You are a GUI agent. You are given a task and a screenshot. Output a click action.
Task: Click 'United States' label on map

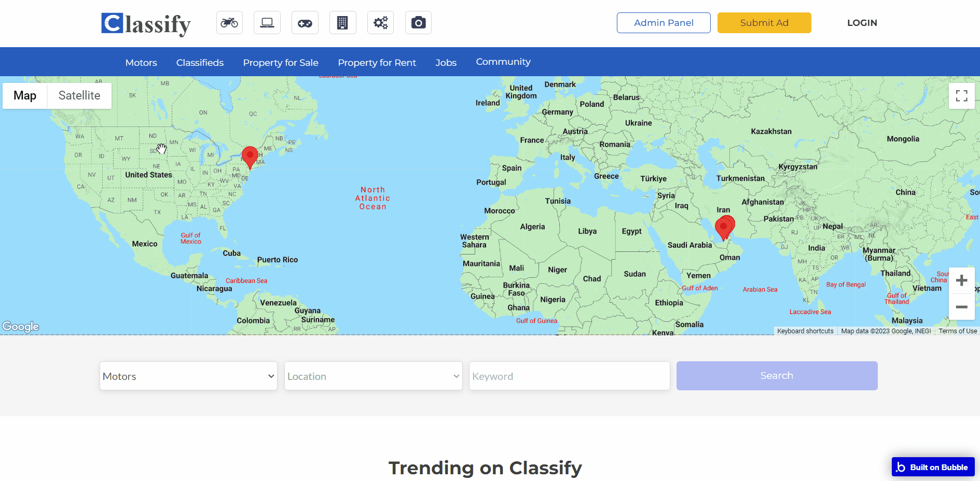148,175
